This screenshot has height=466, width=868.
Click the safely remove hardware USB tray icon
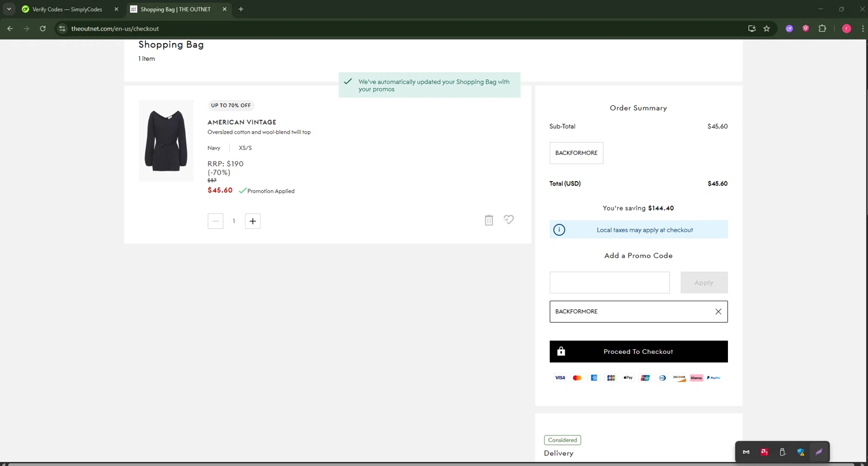click(x=782, y=452)
